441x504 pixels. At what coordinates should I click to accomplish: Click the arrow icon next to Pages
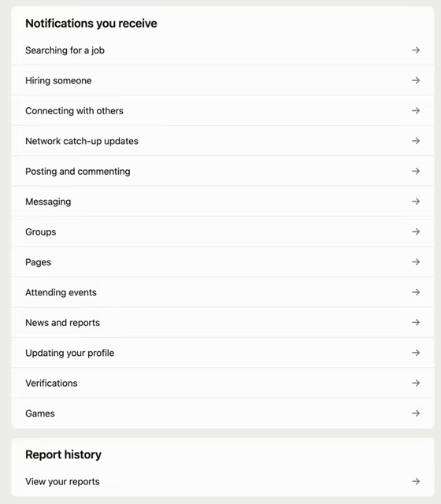coord(416,262)
